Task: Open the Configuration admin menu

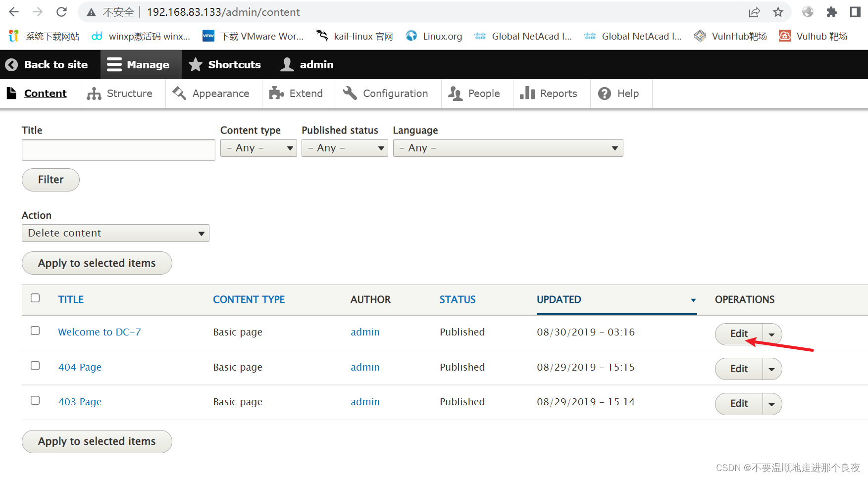Action: tap(386, 94)
